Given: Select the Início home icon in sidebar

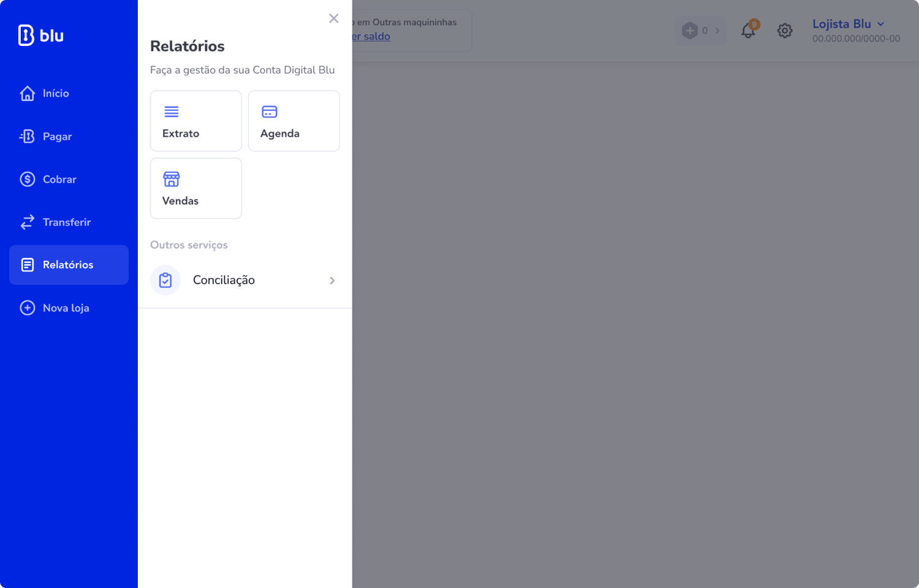Looking at the screenshot, I should 28,93.
